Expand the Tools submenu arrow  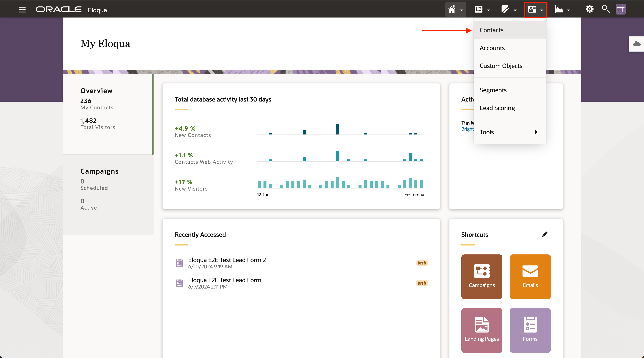tap(536, 132)
